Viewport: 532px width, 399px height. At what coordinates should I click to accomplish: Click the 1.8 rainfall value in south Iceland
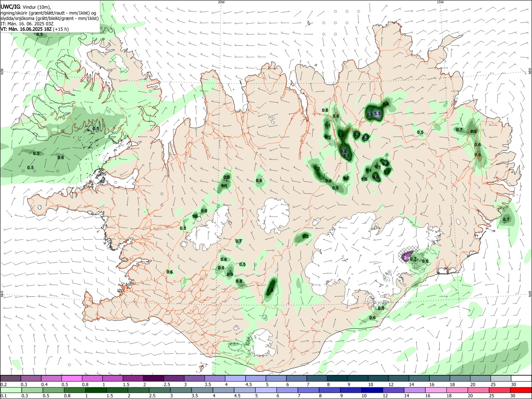coord(270,291)
